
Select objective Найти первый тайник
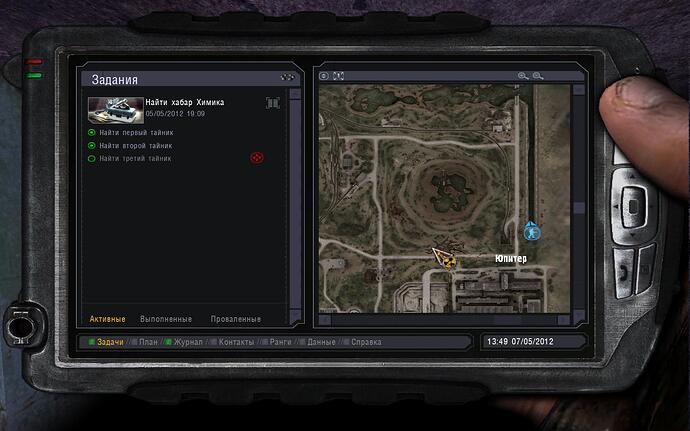pyautogui.click(x=132, y=132)
